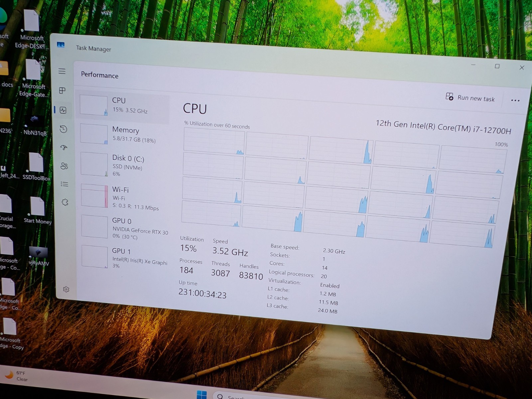532x399 pixels.
Task: Select the Performance page icon in sidebar
Action: (63, 110)
